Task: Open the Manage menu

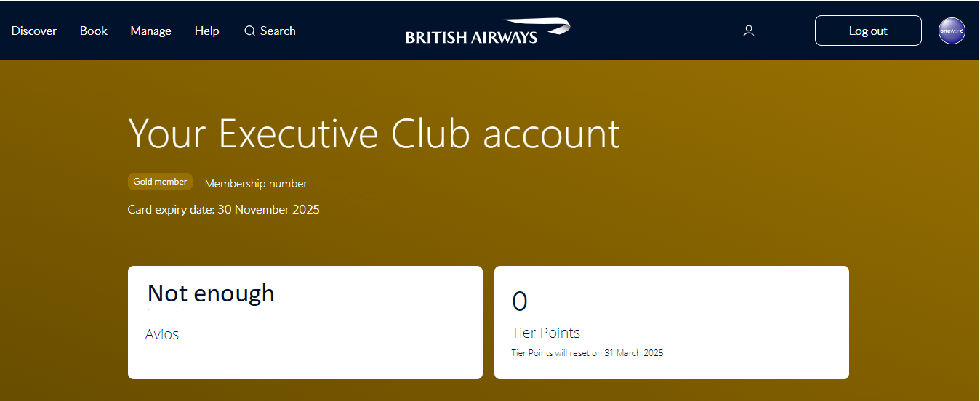Action: pos(150,31)
